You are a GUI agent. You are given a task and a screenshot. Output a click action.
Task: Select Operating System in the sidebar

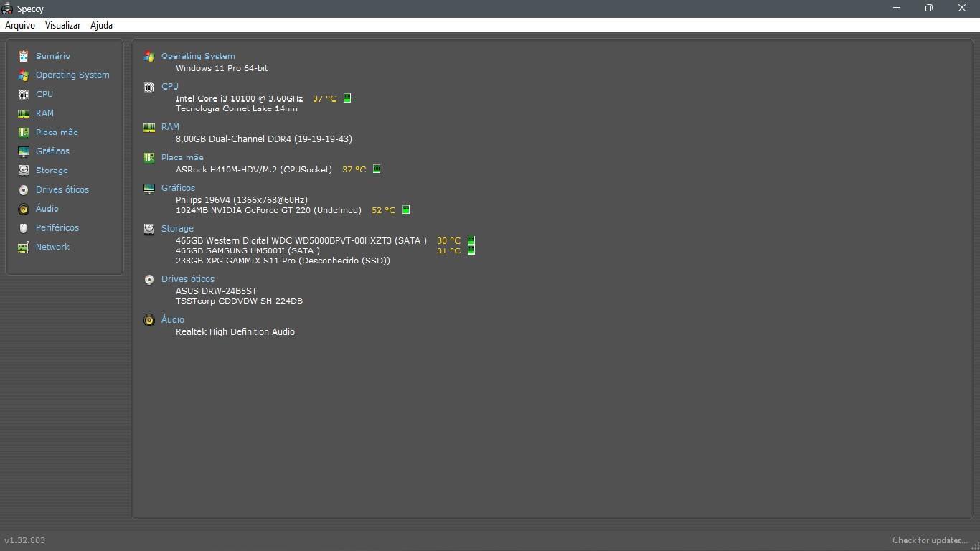tap(72, 75)
